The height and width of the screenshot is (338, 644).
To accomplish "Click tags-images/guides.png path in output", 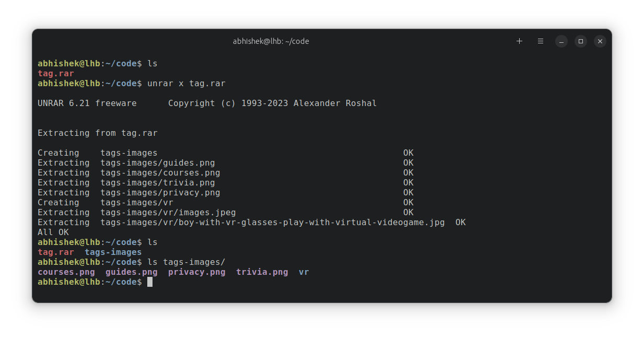I will [x=158, y=163].
